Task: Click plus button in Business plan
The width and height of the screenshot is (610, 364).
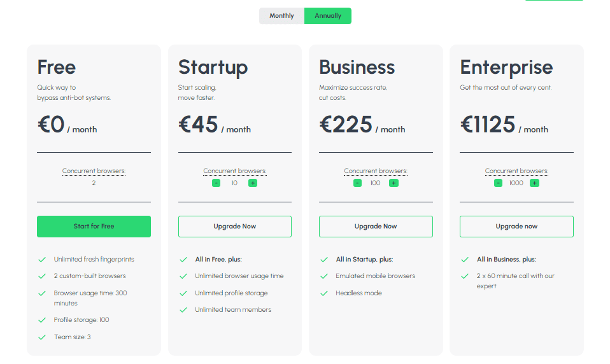Action: (394, 183)
